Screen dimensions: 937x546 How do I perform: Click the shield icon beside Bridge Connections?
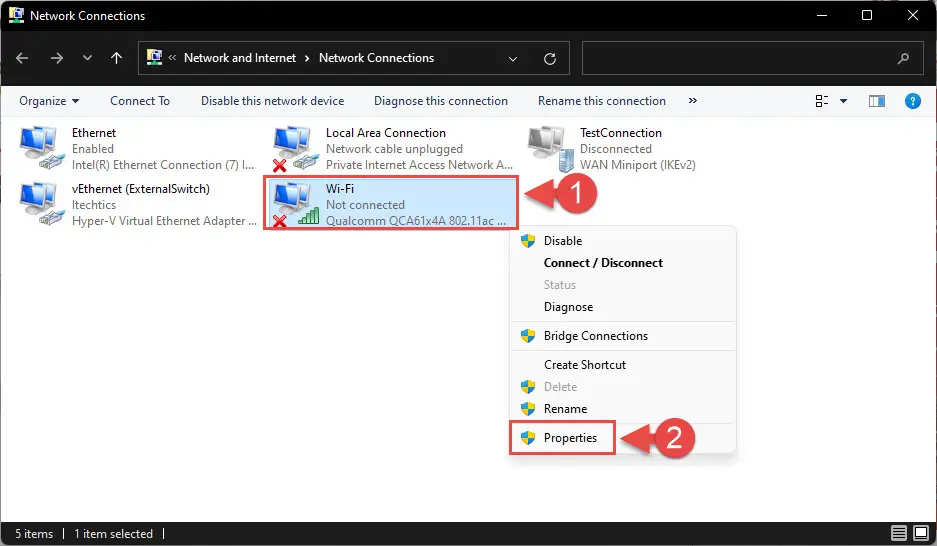528,336
